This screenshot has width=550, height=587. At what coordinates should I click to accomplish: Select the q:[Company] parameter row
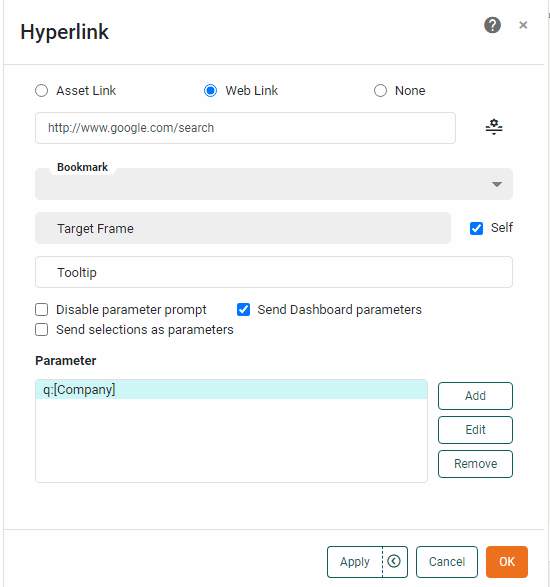[231, 389]
